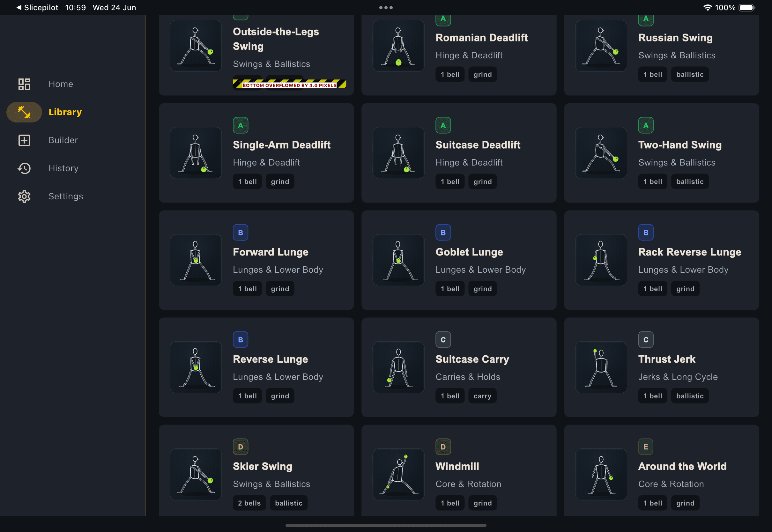Screen dimensions: 772x532
Task: Switch to the Library tab label
Action: (65, 112)
